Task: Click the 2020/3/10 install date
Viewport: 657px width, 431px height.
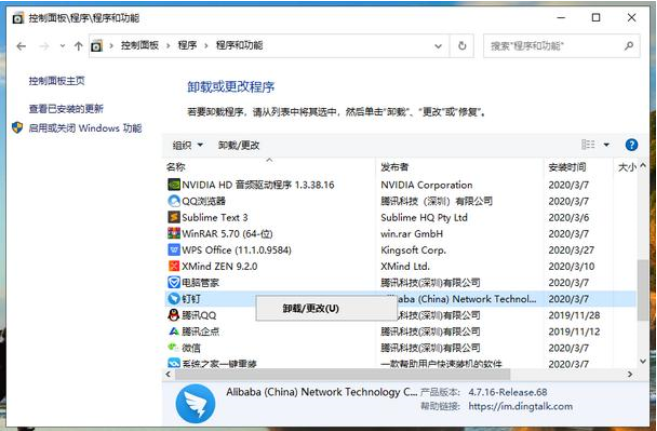Action: 571,266
